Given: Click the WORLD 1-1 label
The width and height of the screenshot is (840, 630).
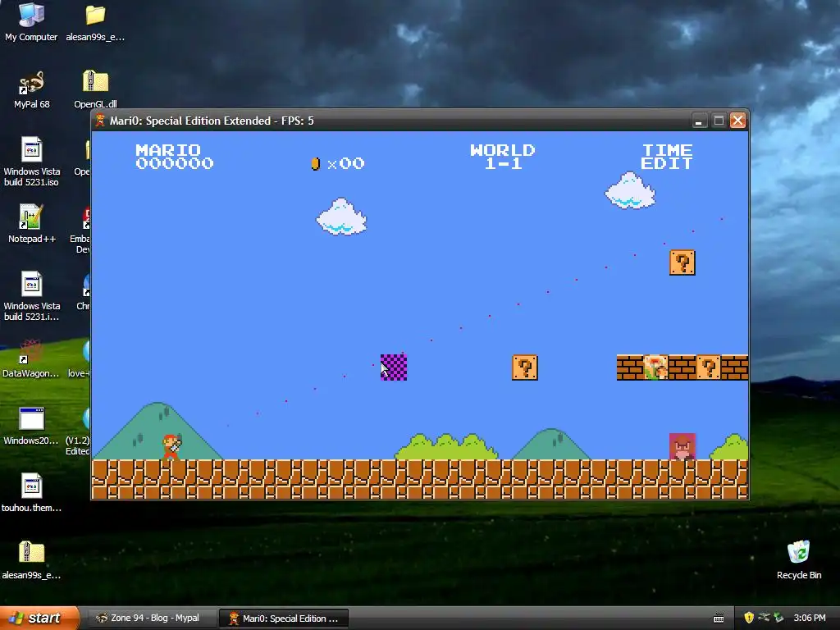Looking at the screenshot, I should click(503, 157).
